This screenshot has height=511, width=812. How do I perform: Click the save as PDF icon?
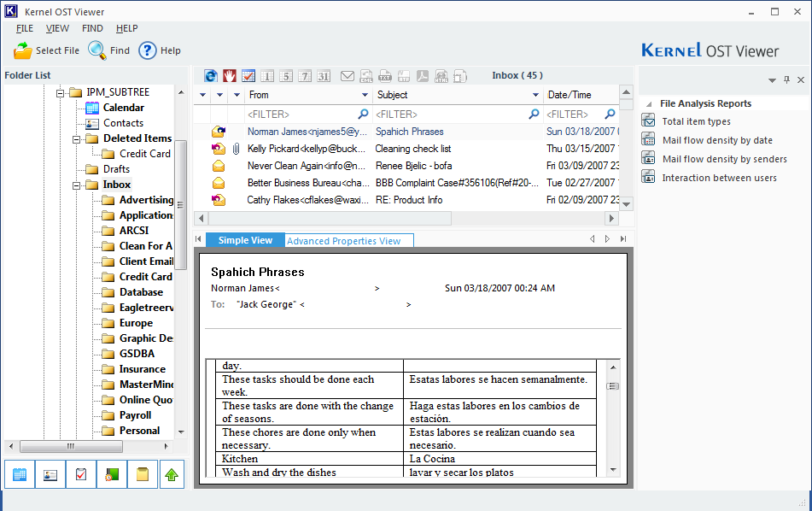coord(423,76)
